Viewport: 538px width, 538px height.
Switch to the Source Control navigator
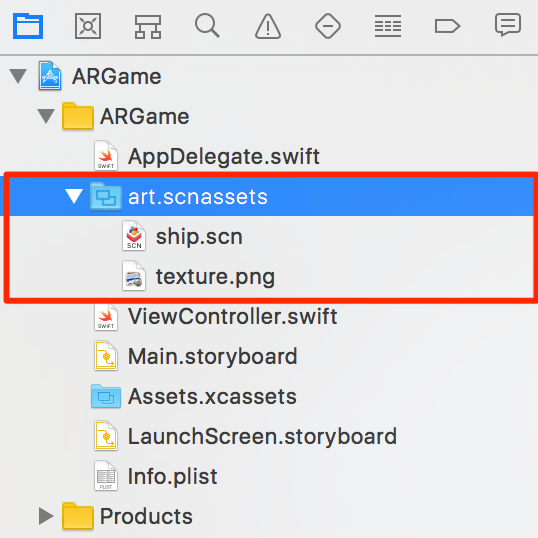(88, 26)
